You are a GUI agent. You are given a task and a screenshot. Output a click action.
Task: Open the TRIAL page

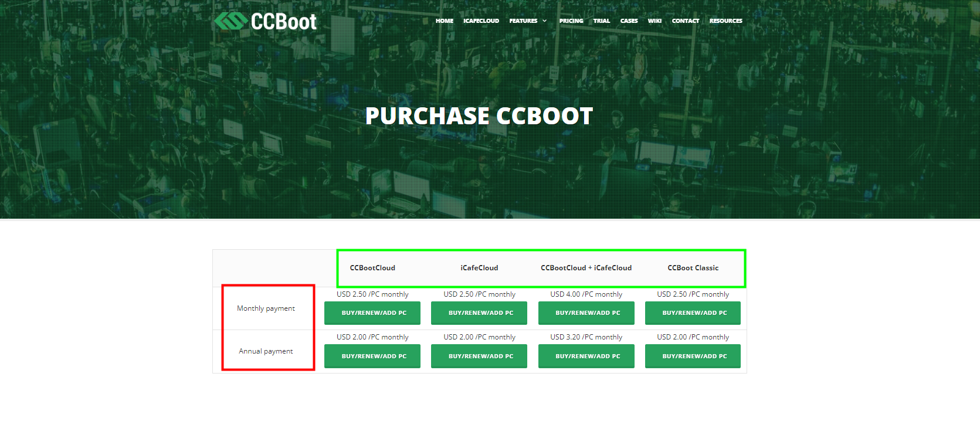tap(602, 21)
